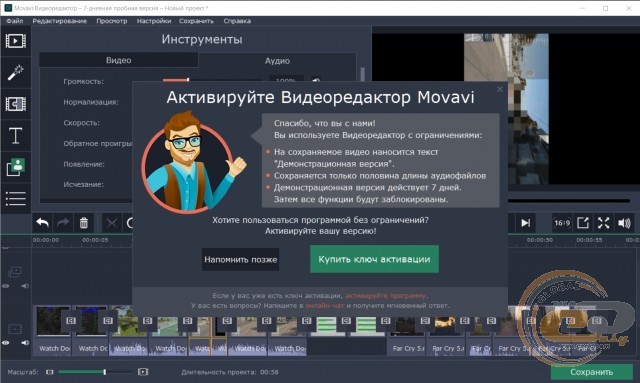Adjust the Масштаб timeline zoom slider
Screen dimensions: 640x383
click(x=96, y=372)
